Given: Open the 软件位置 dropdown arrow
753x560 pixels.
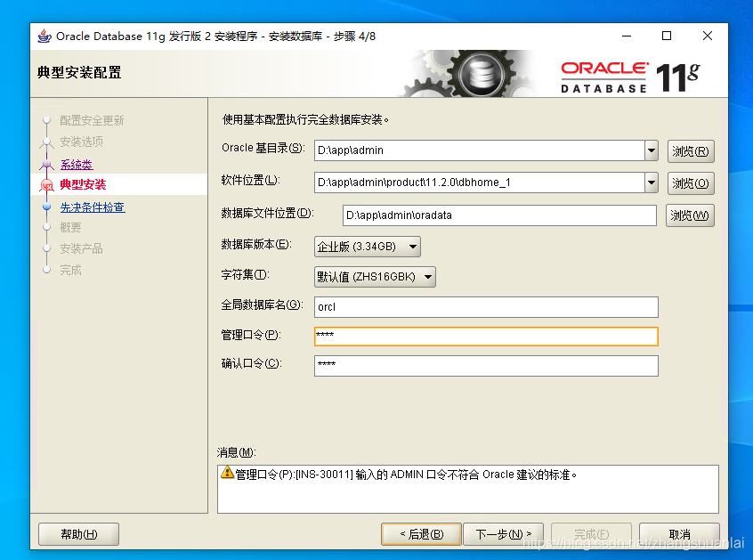Looking at the screenshot, I should pyautogui.click(x=652, y=183).
